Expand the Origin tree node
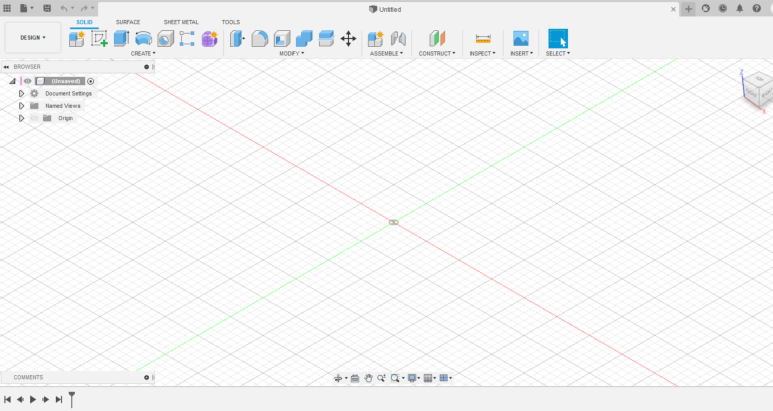This screenshot has height=411, width=773. [21, 118]
